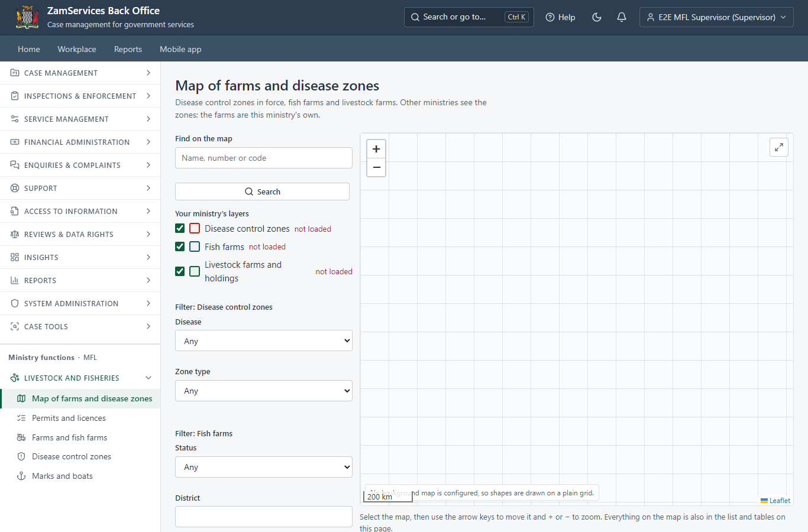
Task: Open the Home tab
Action: tap(29, 49)
